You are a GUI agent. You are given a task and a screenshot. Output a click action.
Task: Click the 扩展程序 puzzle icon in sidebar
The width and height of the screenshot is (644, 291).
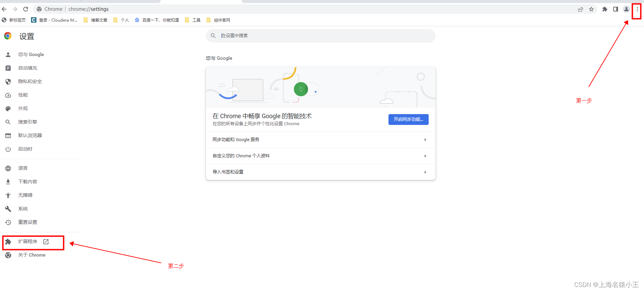pyautogui.click(x=8, y=242)
